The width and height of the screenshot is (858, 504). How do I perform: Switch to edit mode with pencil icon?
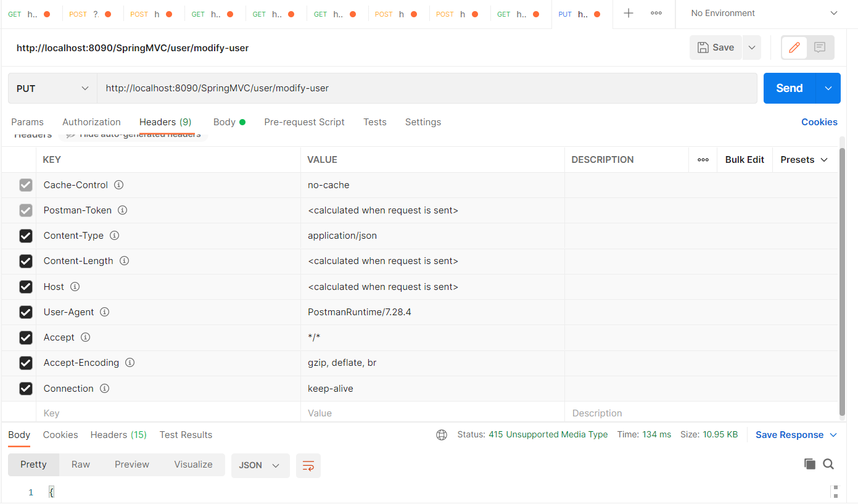794,48
